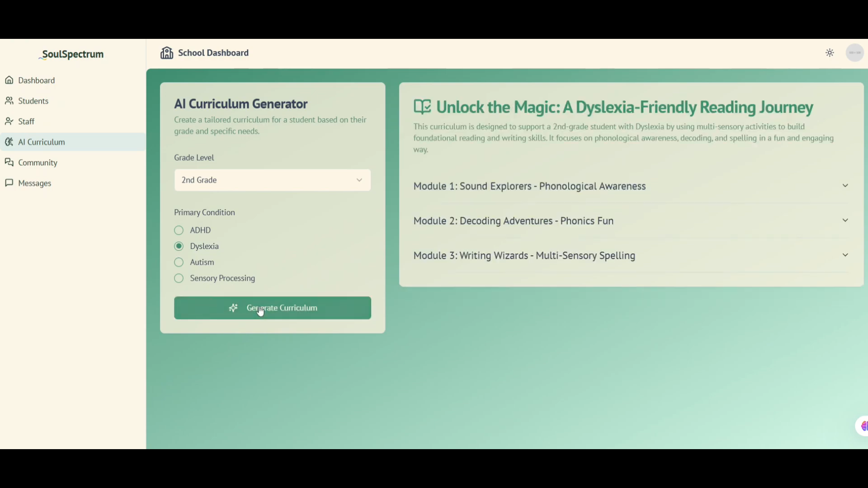Click the Community chat bubbles icon
Screen dimensions: 868x488
tap(9, 162)
